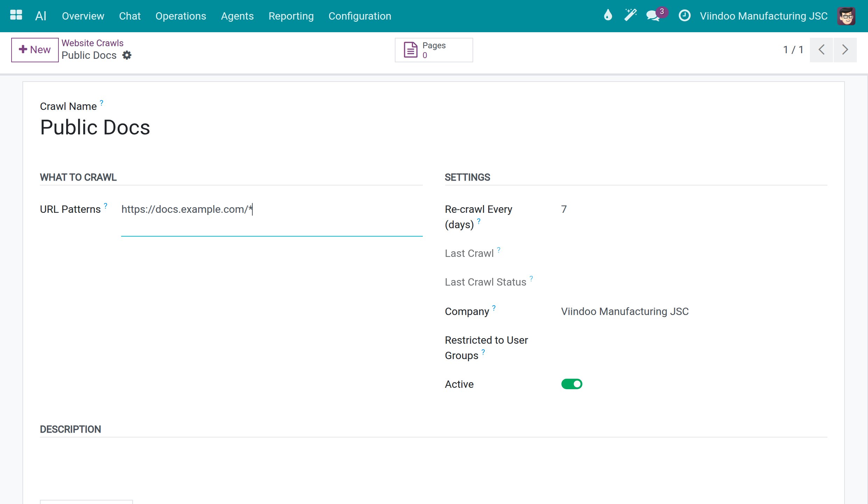Open the Overview menu
868x504 pixels.
[x=83, y=16]
